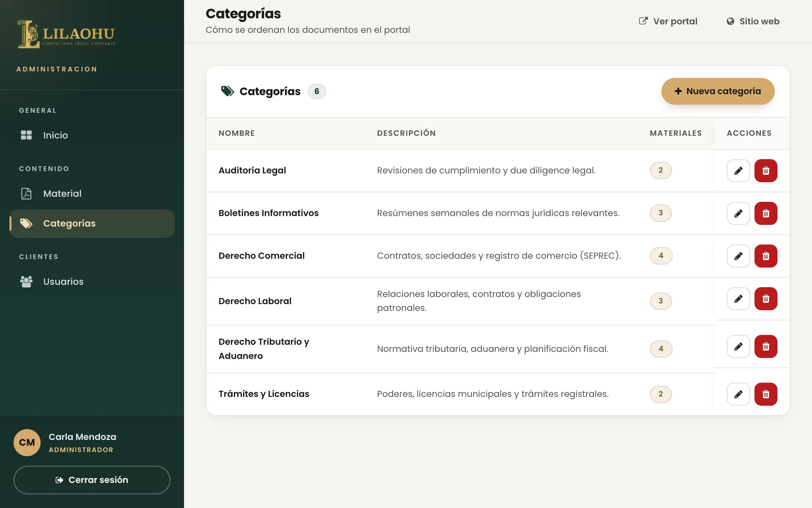
Task: Click the Derecho Comercial name cell
Action: coord(262,256)
